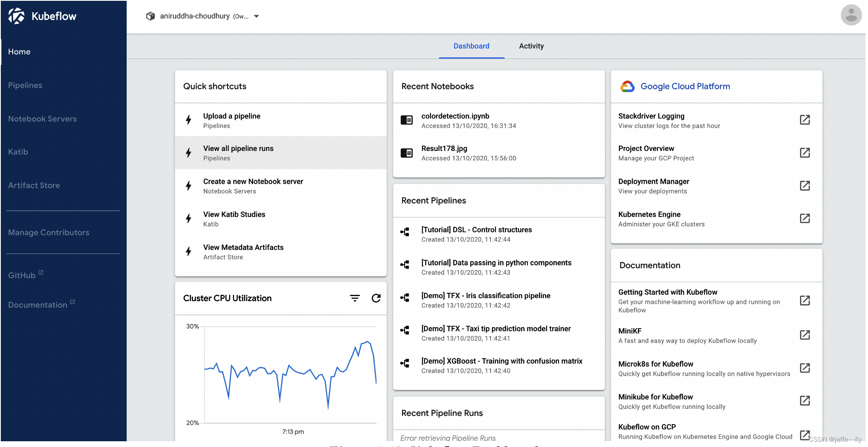868x447 pixels.
Task: Open Notebook Servers in the sidebar
Action: pyautogui.click(x=64, y=119)
